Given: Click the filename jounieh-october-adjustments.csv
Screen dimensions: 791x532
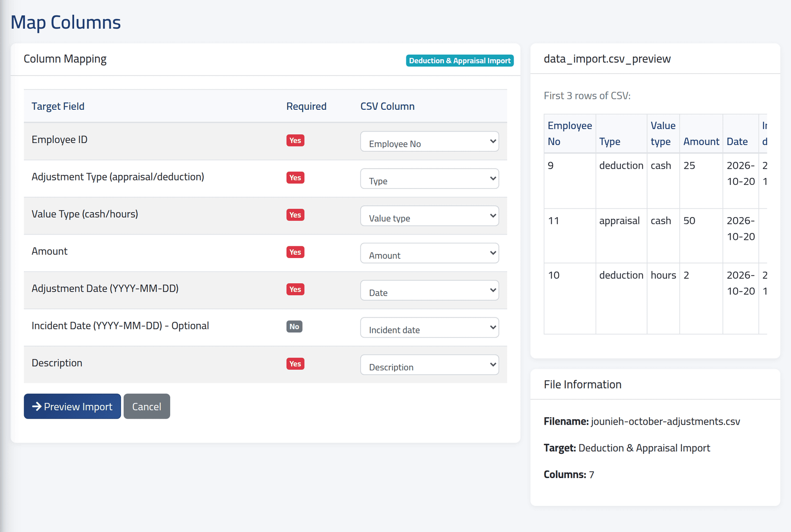Looking at the screenshot, I should [x=665, y=422].
